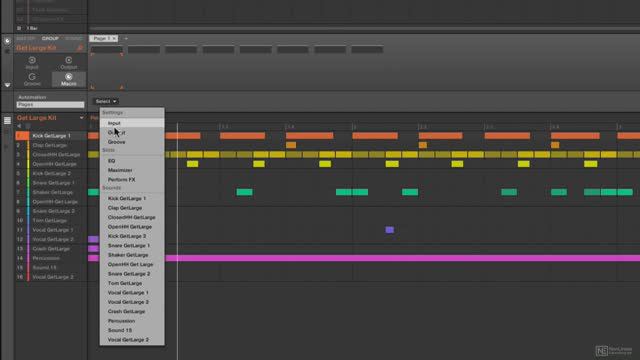Click the Get Large Kit quick-browse magnifier

[80, 48]
